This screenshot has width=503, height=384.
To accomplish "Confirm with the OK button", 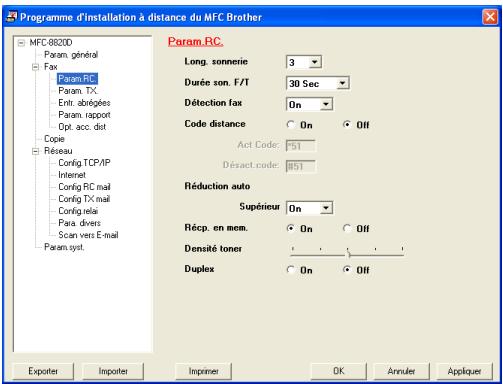I will 339,371.
